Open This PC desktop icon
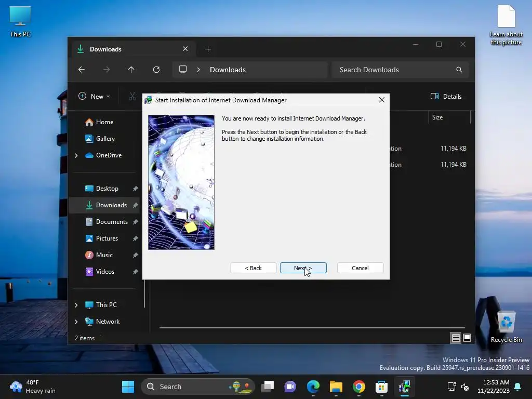 pos(20,21)
